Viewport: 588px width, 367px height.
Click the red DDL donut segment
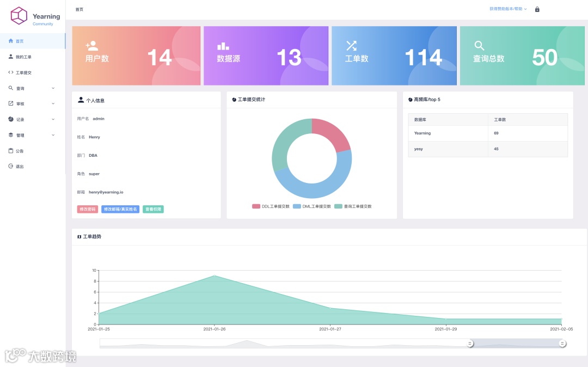pos(332,134)
